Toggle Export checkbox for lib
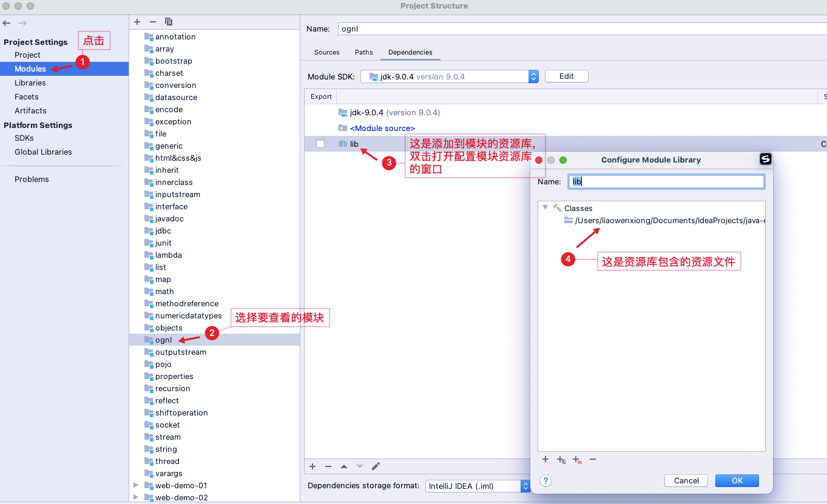Viewport: 827px width, 504px height. coord(320,144)
